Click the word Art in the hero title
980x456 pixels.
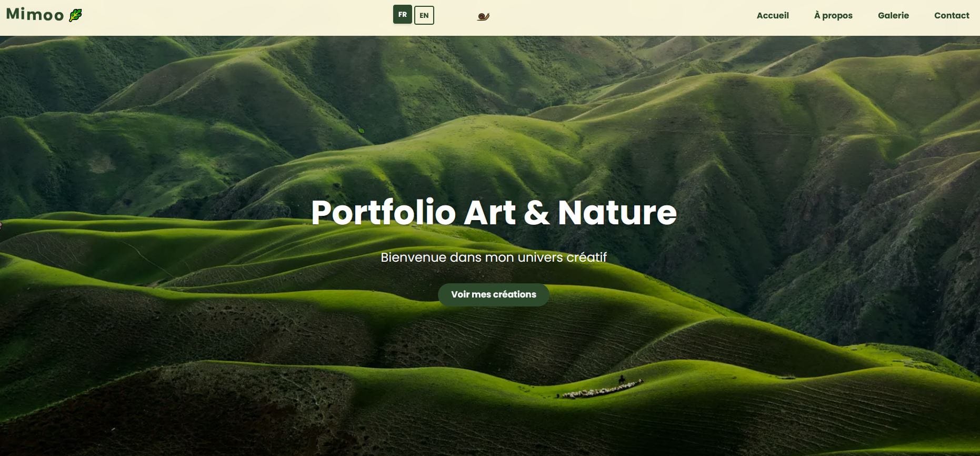coord(490,213)
